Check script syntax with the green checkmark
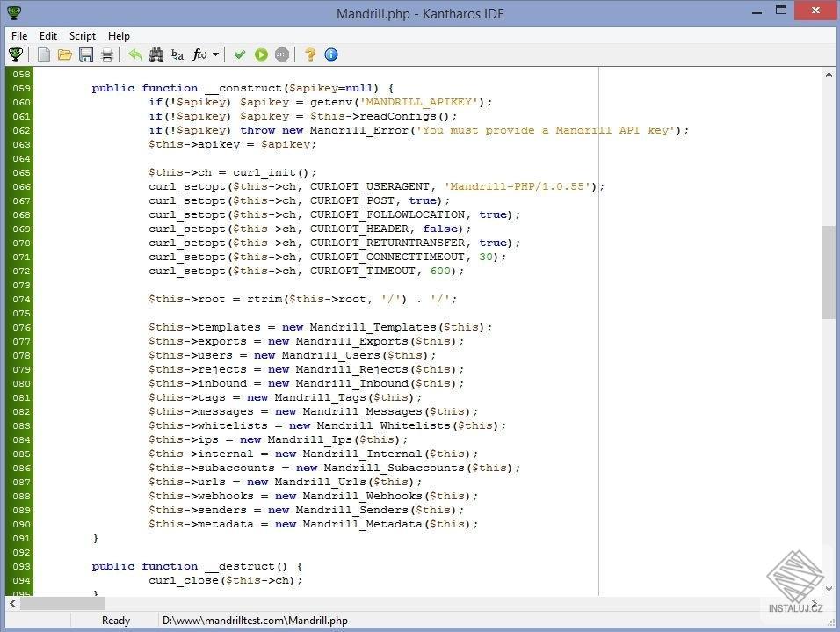 pos(239,54)
